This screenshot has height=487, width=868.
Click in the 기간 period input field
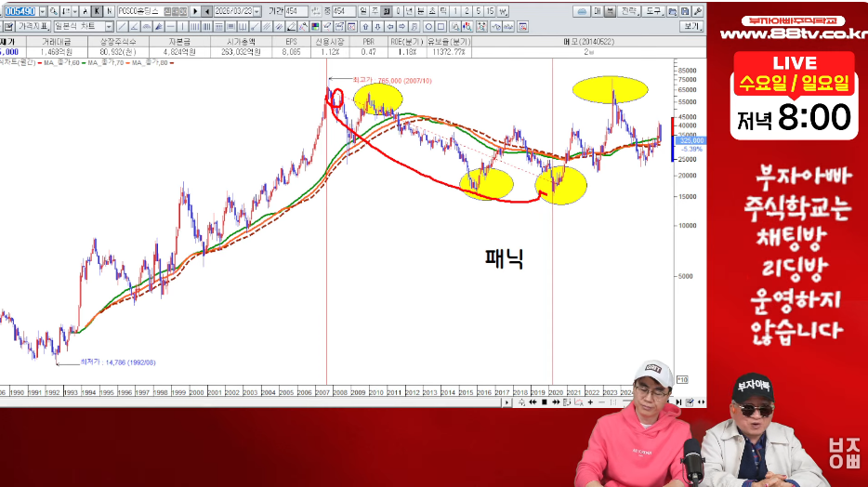296,11
